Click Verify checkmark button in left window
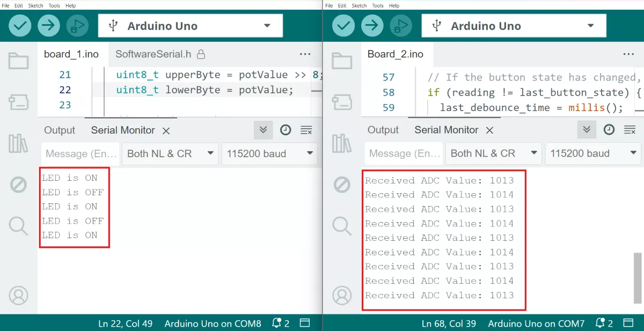Screen dimensions: 644x331 click(x=20, y=26)
